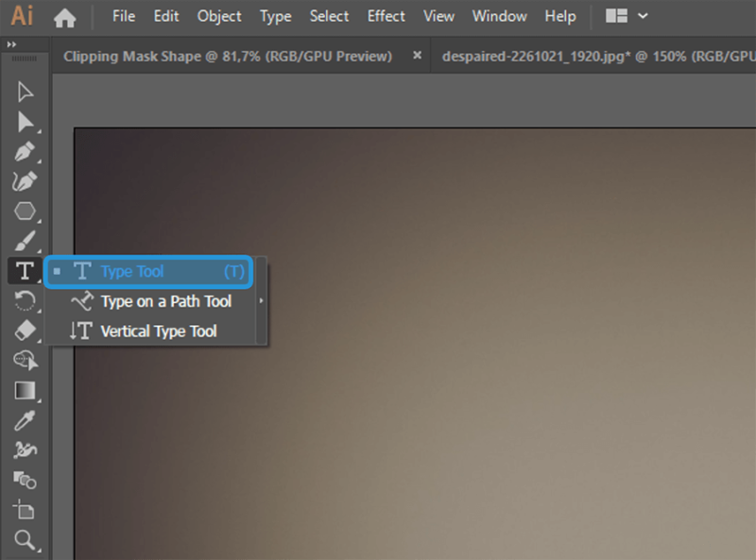Image resolution: width=756 pixels, height=560 pixels.
Task: Select the Gradient tool
Action: click(25, 390)
